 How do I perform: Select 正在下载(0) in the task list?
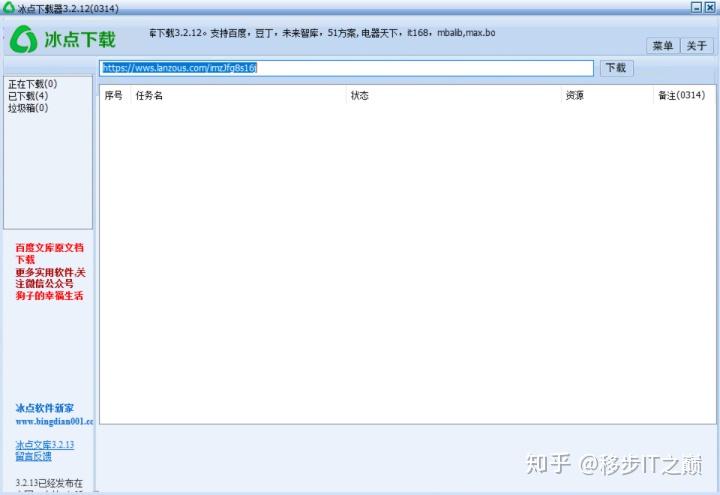(33, 84)
